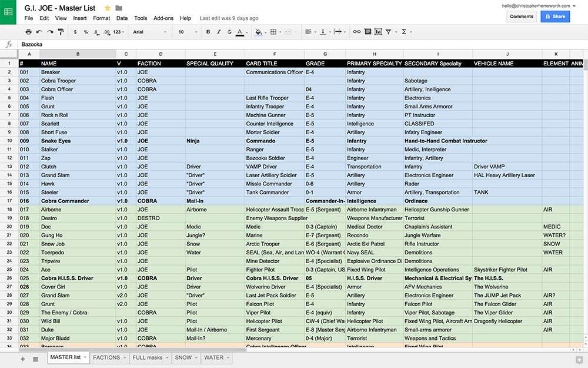This screenshot has height=368, width=588.
Task: Click the paint format roller icon
Action: pyautogui.click(x=61, y=32)
